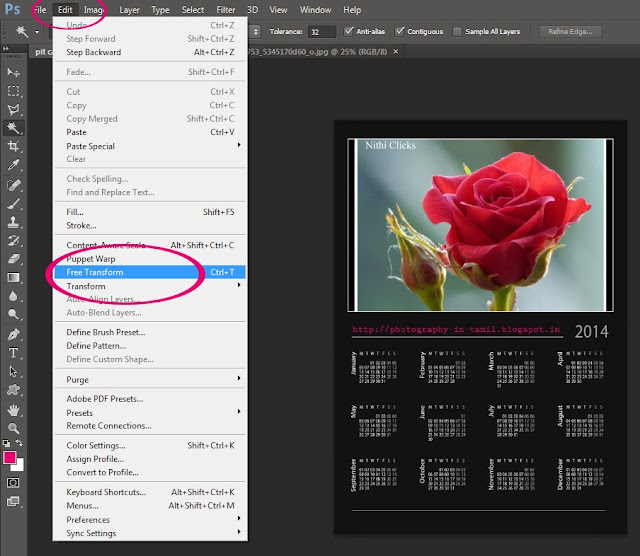The height and width of the screenshot is (556, 640).
Task: Select the Polygonal Lasso tool
Action: pos(13,109)
